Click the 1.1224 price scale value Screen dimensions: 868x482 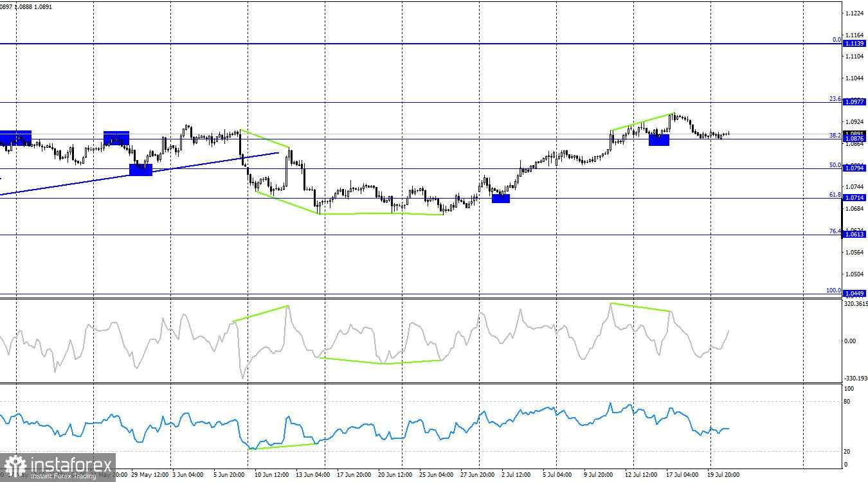pos(854,13)
